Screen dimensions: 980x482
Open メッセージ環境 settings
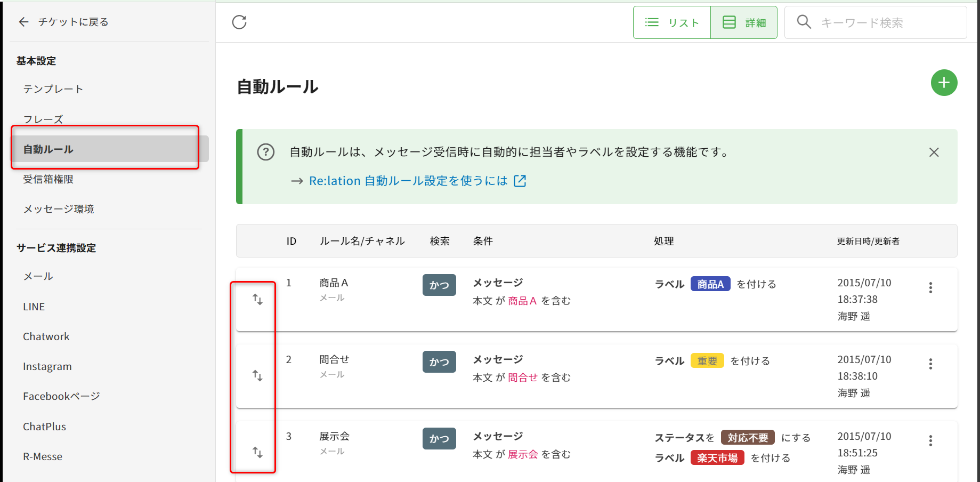pos(59,209)
